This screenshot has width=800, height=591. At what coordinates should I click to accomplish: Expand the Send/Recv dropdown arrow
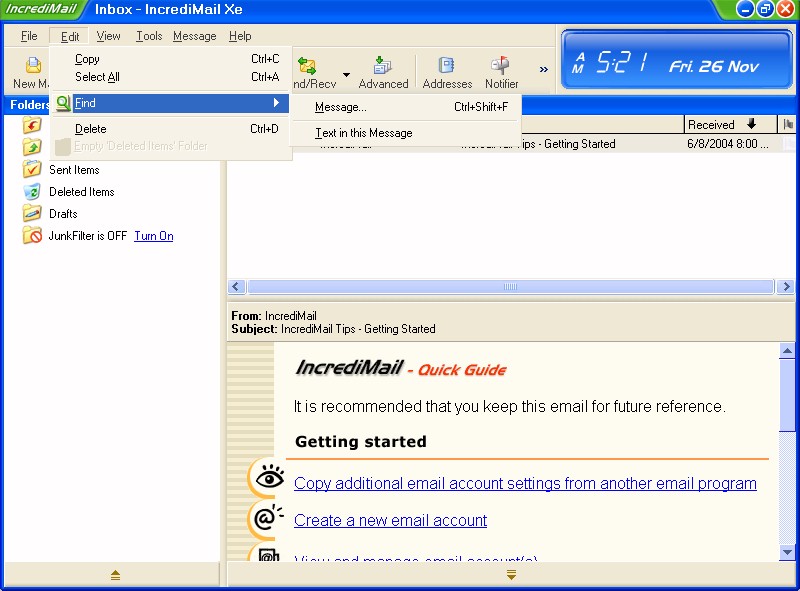click(x=346, y=74)
